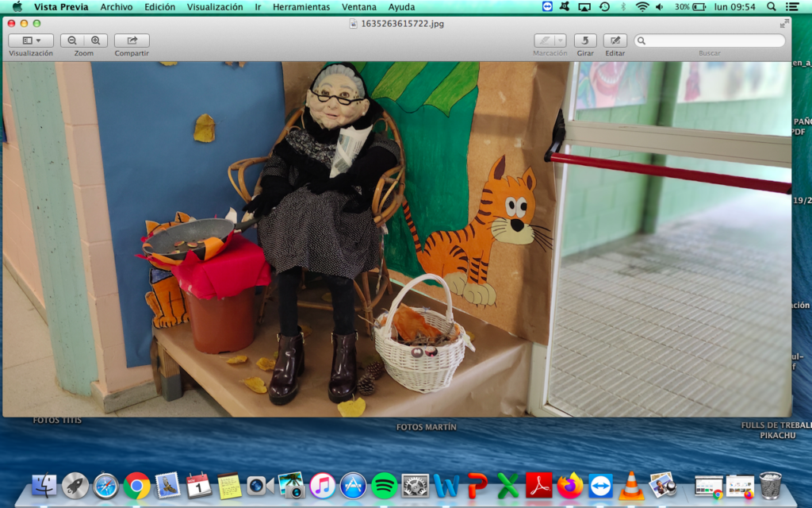Click the Vista Previa app menu
The width and height of the screenshot is (812, 508).
pos(61,6)
